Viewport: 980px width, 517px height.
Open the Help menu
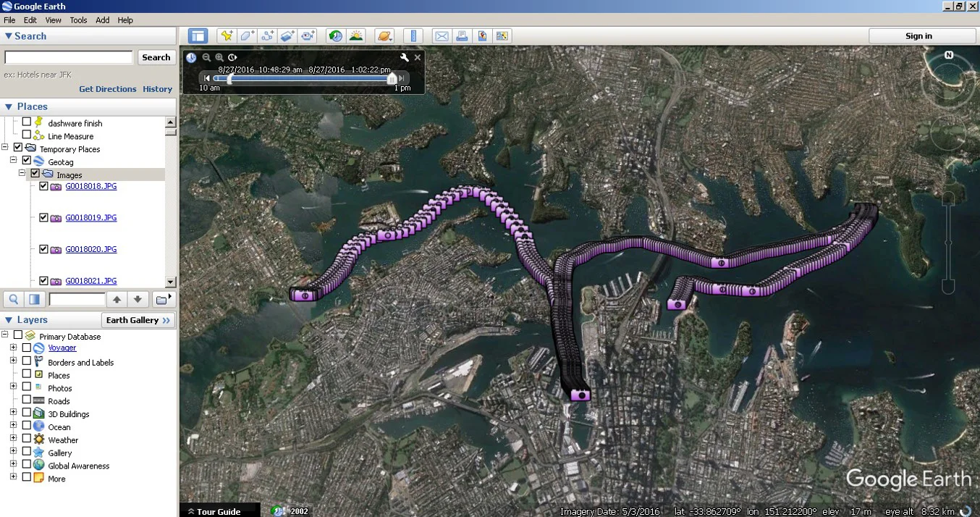coord(125,20)
